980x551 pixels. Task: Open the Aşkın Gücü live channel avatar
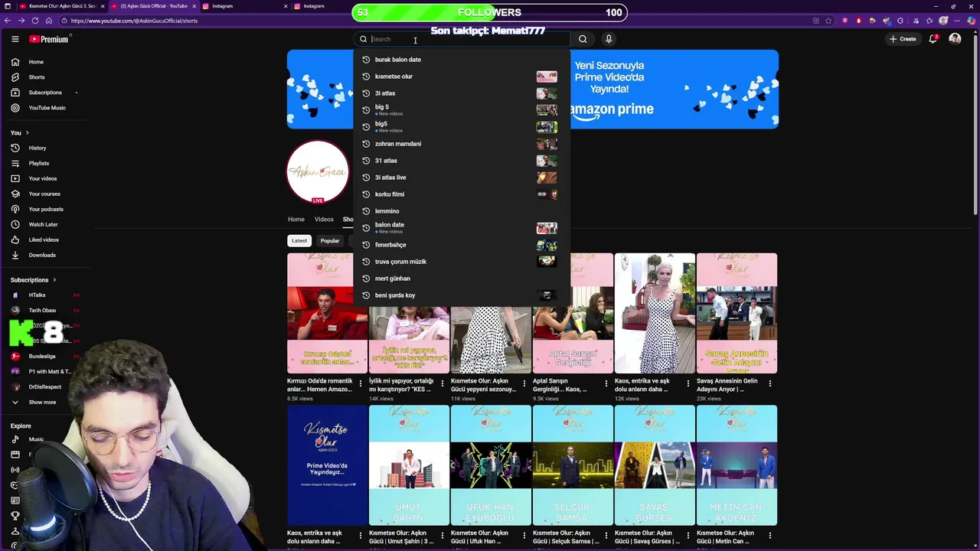click(x=318, y=172)
